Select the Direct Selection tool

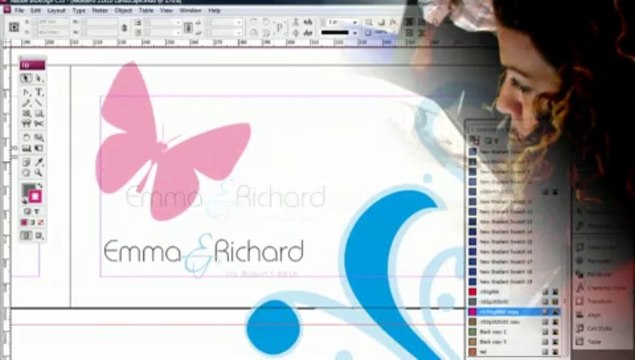point(39,78)
